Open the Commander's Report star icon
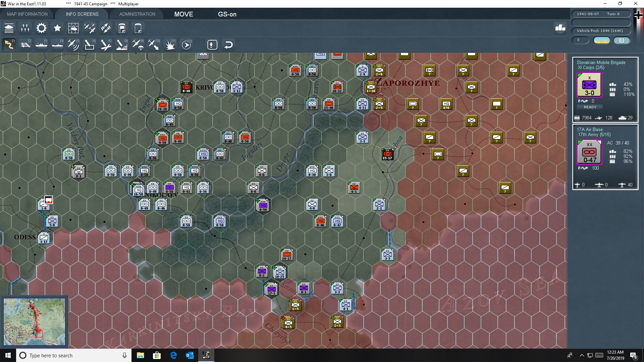The image size is (644, 362). click(x=57, y=28)
